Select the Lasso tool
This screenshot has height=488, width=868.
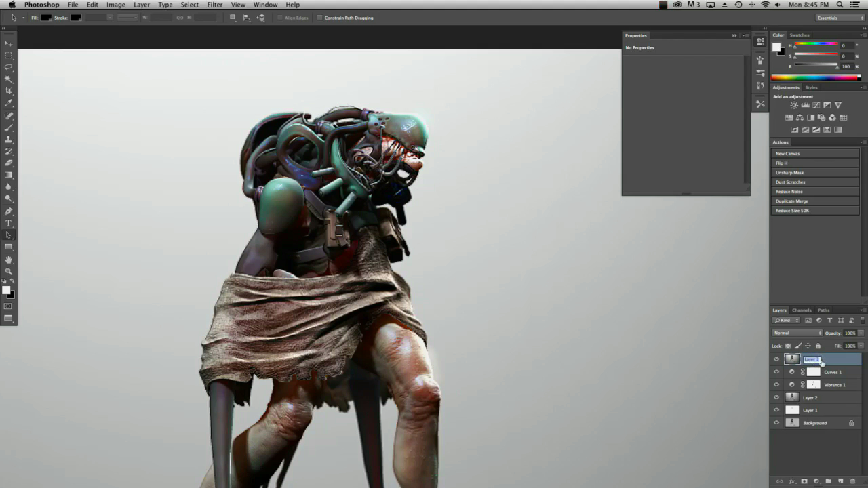click(x=9, y=67)
